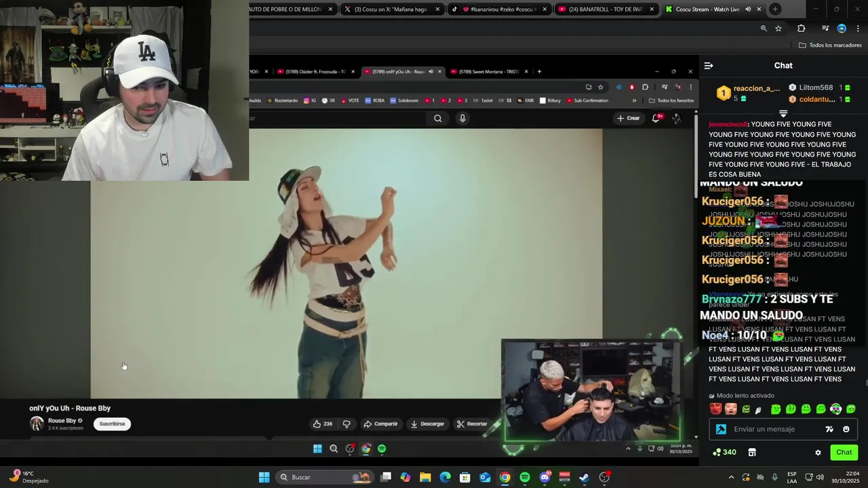Open outer Chrome three-dot menu
Screen dimensions: 868x488
point(859,28)
